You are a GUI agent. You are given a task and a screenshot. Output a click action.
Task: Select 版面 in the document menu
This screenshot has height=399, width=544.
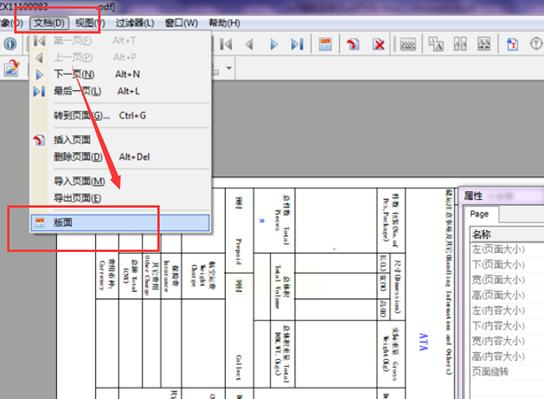(120, 222)
